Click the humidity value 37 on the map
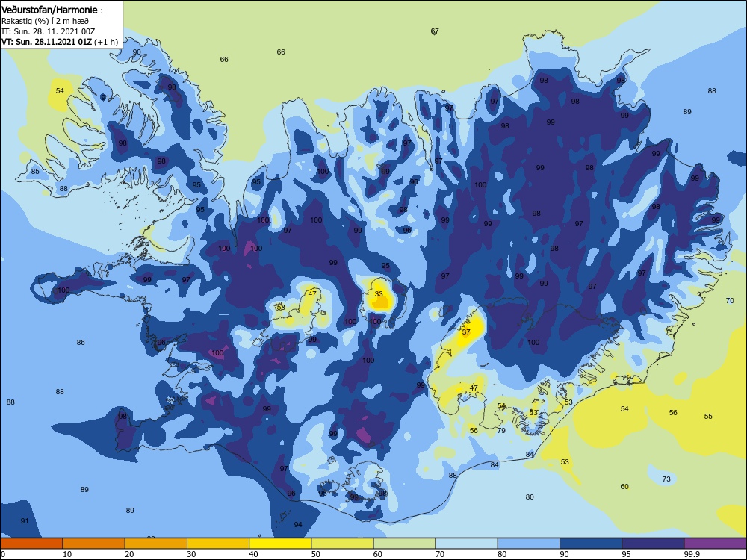Screen dimensions: 747x560 coord(466,332)
